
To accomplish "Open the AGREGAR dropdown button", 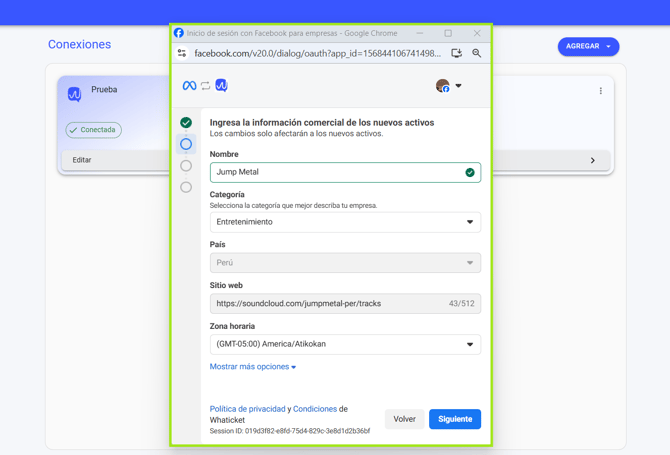I will [588, 46].
